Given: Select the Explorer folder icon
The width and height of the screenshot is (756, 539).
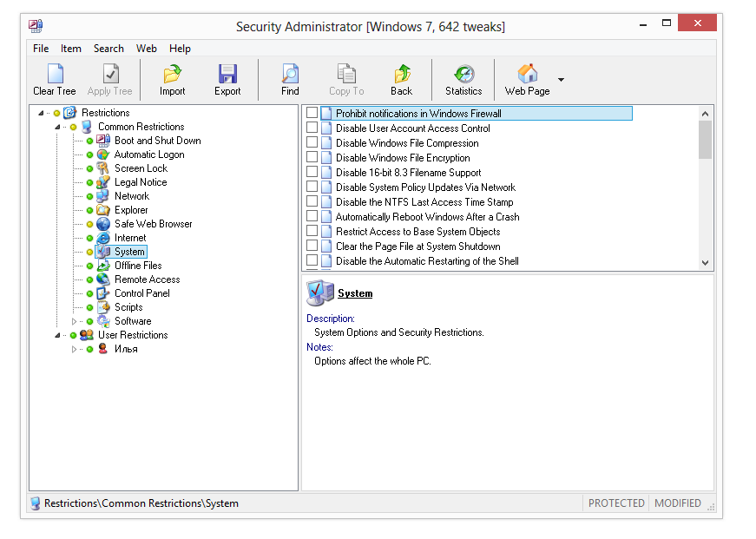Looking at the screenshot, I should pos(103,210).
